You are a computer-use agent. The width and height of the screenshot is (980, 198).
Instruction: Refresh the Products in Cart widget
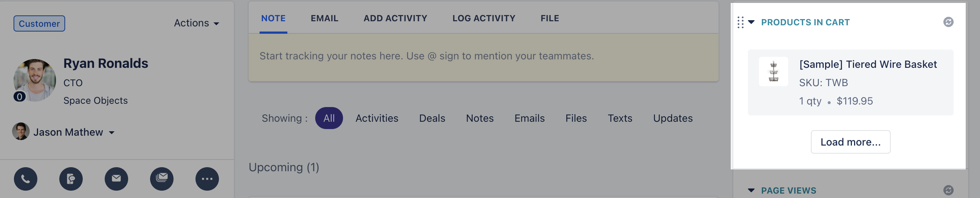click(948, 22)
